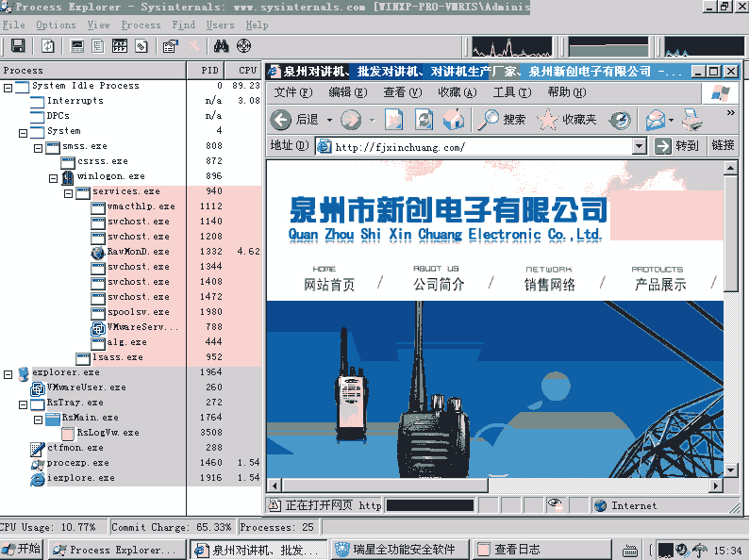This screenshot has width=749, height=560.
Task: Toggle the lower pane grid icon
Action: point(120,46)
